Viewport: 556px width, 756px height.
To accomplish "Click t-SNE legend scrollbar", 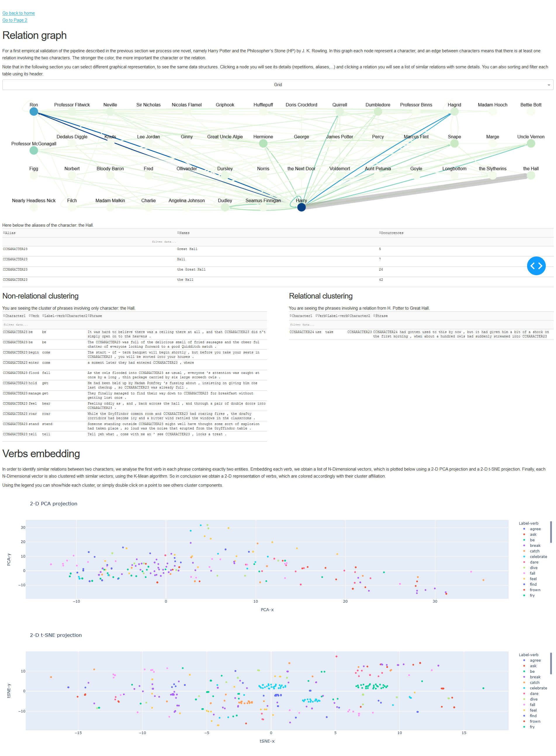I will click(x=551, y=663).
